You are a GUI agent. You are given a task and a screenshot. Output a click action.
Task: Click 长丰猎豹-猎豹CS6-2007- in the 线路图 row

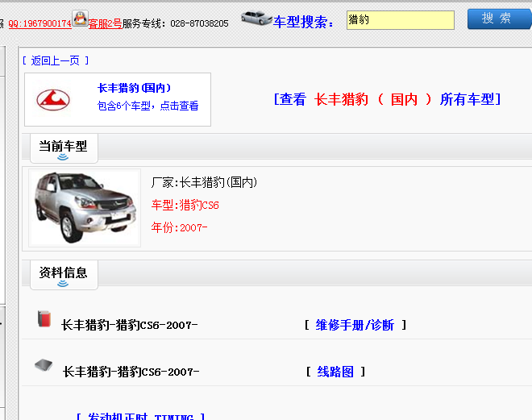[x=131, y=372]
